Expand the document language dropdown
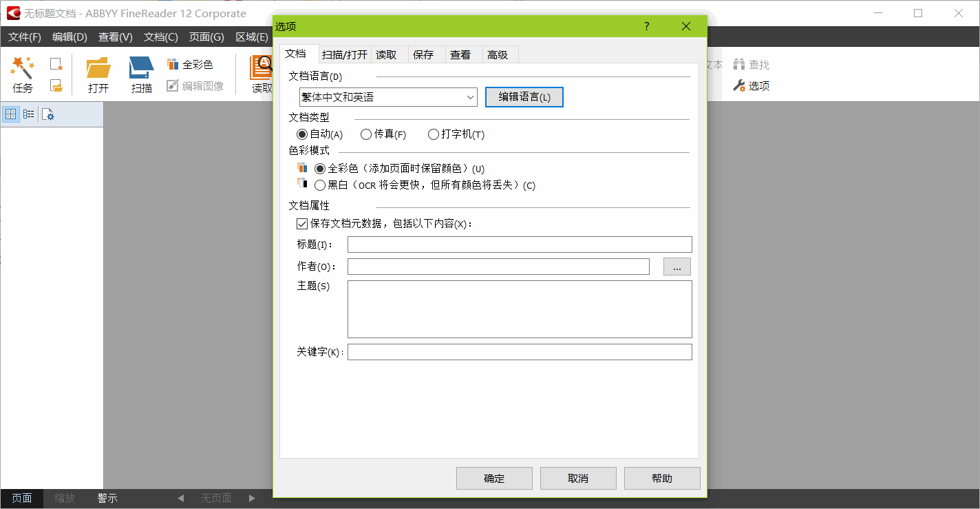Screen dimensions: 980x509 point(471,98)
